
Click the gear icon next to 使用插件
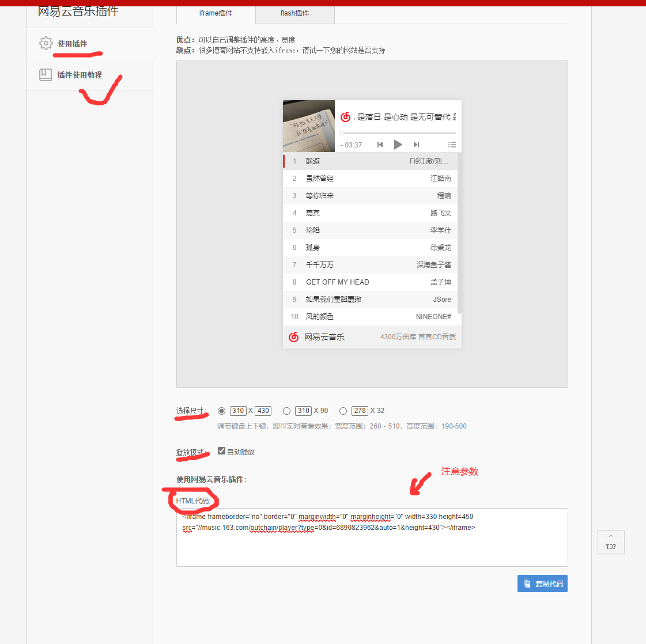(46, 43)
